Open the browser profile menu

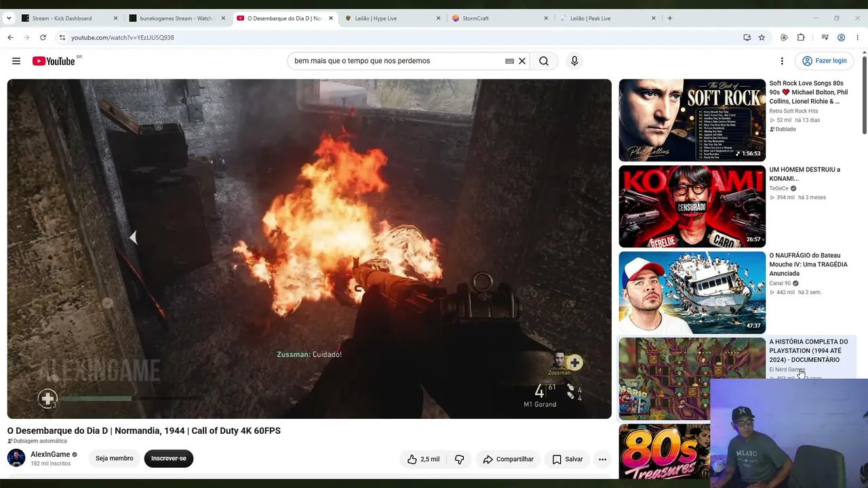tap(841, 37)
